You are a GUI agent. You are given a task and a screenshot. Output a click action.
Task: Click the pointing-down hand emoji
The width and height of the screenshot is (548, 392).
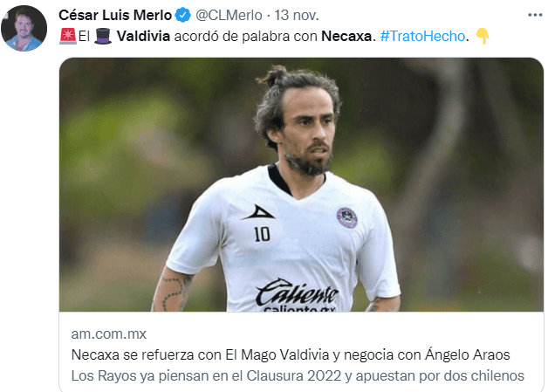(x=483, y=36)
